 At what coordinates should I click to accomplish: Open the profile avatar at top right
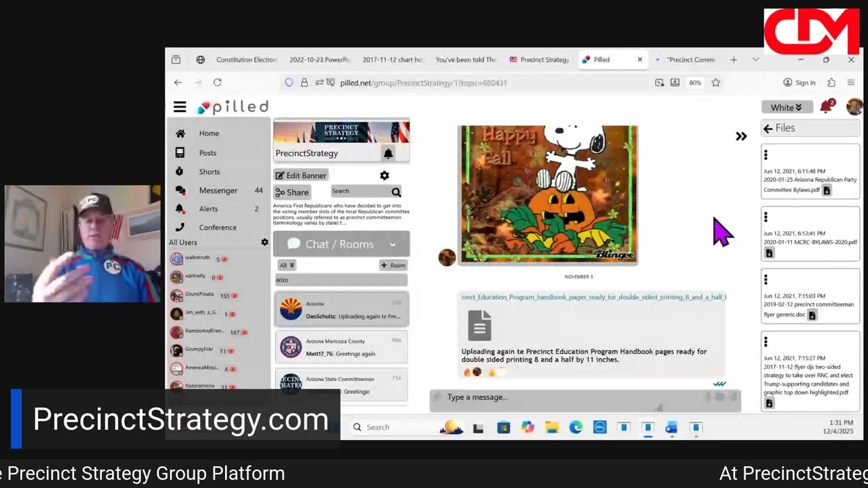coord(854,106)
